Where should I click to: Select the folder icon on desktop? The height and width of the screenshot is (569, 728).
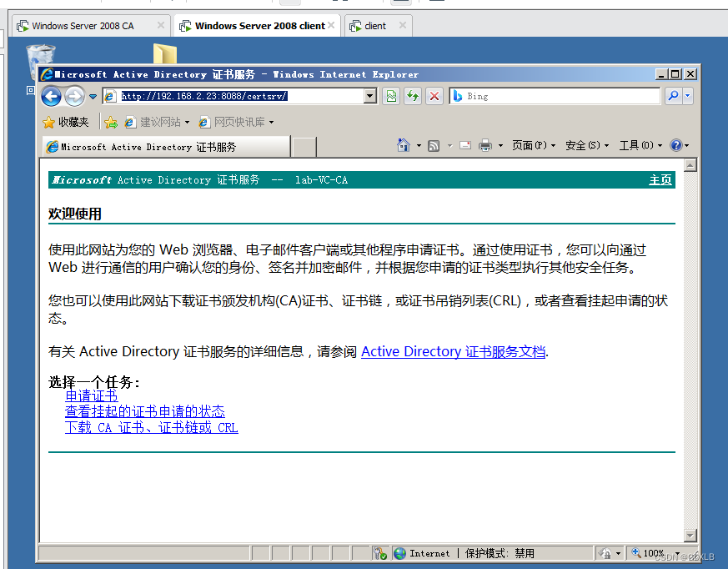[165, 53]
